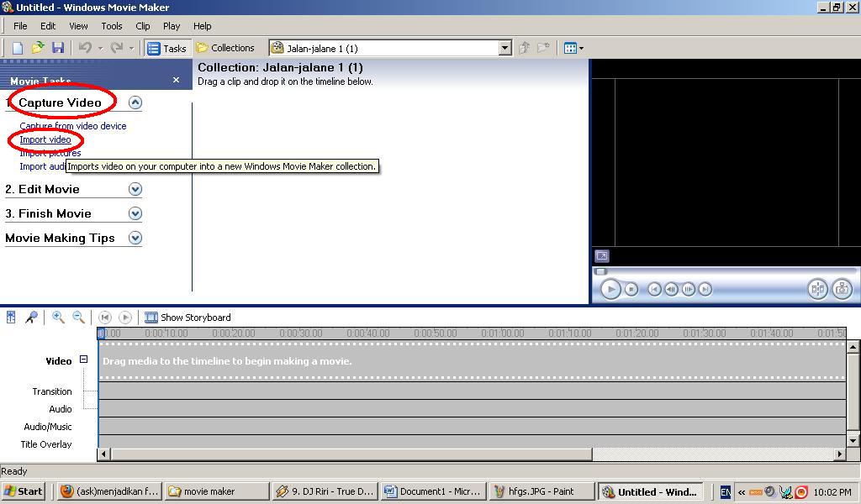Click the Narrate Timeline microphone icon
Viewport: 861px width, 504px height.
[31, 317]
